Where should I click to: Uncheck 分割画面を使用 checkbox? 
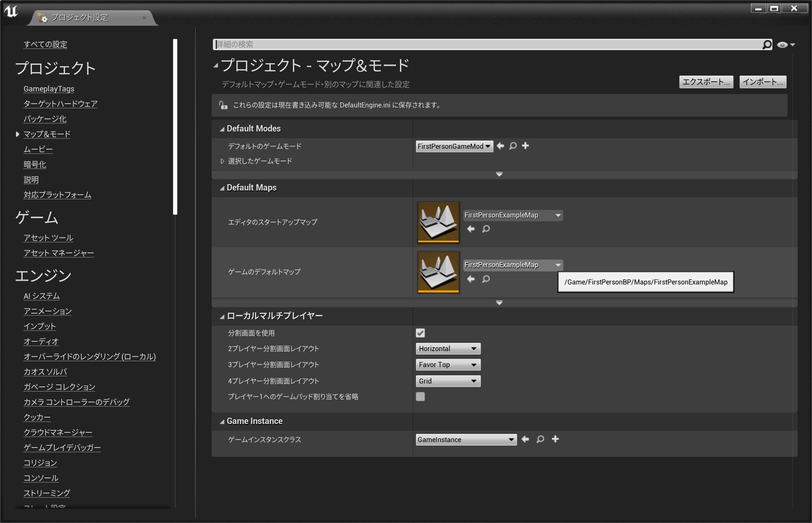click(x=420, y=333)
